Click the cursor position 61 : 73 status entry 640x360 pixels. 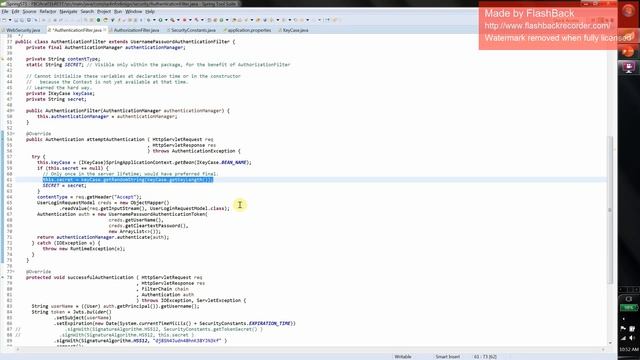coord(485,357)
